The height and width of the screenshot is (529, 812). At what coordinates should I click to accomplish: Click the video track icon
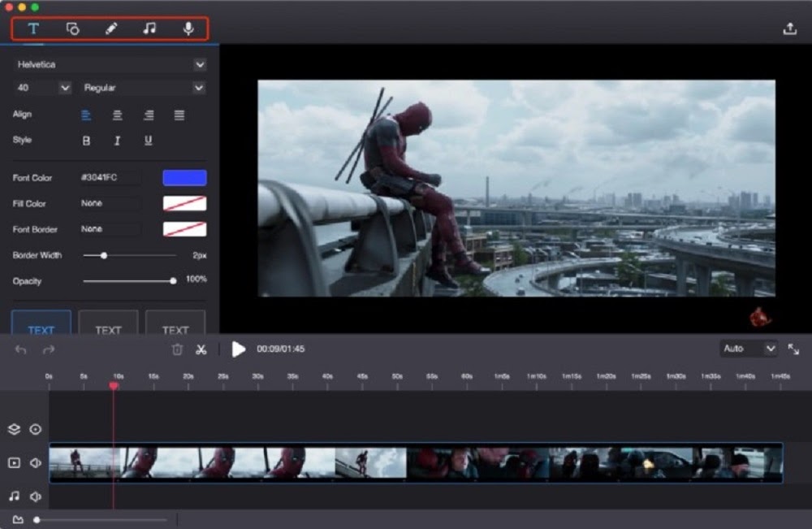14,462
